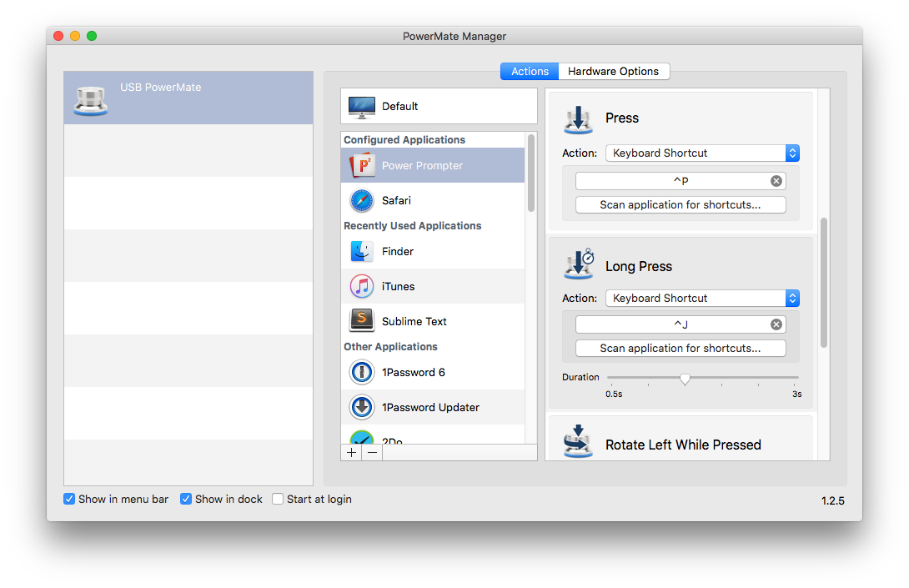This screenshot has width=909, height=588.
Task: Click the Long Press stopwatch icon
Action: pos(579,264)
